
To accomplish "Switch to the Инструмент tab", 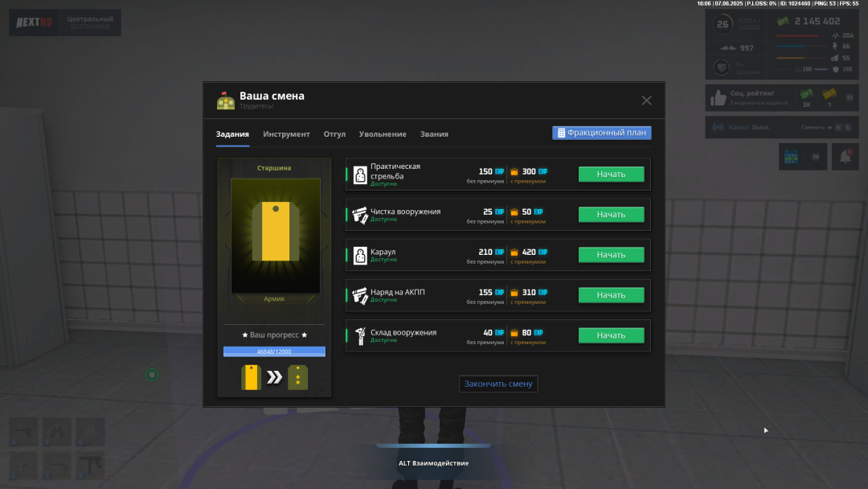I will click(286, 134).
